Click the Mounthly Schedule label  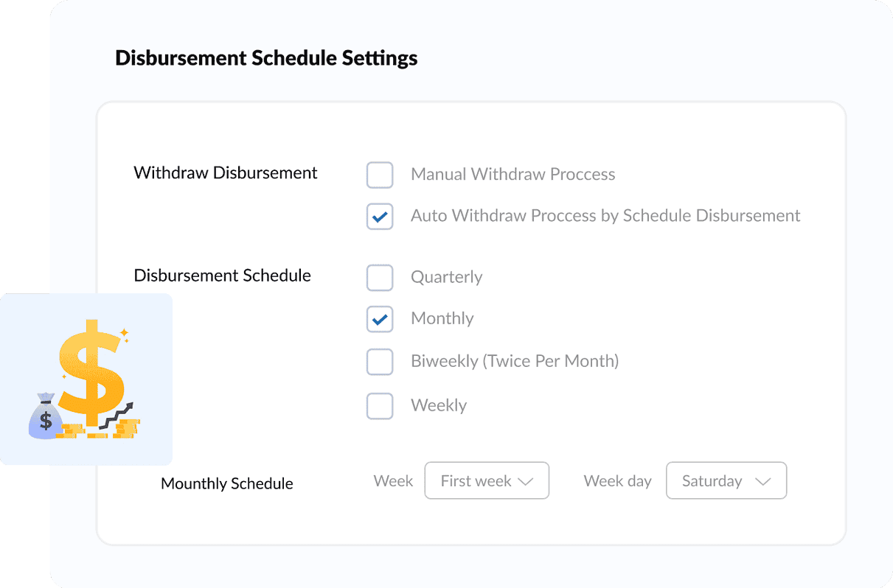coord(227,484)
